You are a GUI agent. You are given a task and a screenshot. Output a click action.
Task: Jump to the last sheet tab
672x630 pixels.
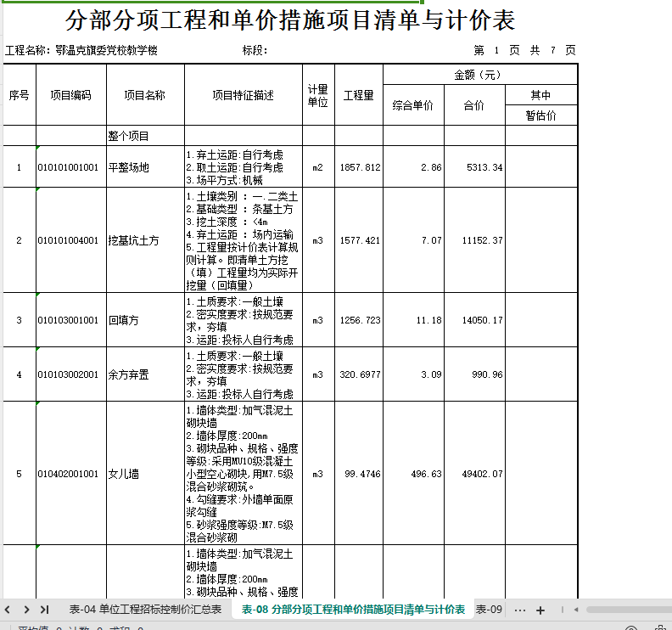click(x=45, y=610)
